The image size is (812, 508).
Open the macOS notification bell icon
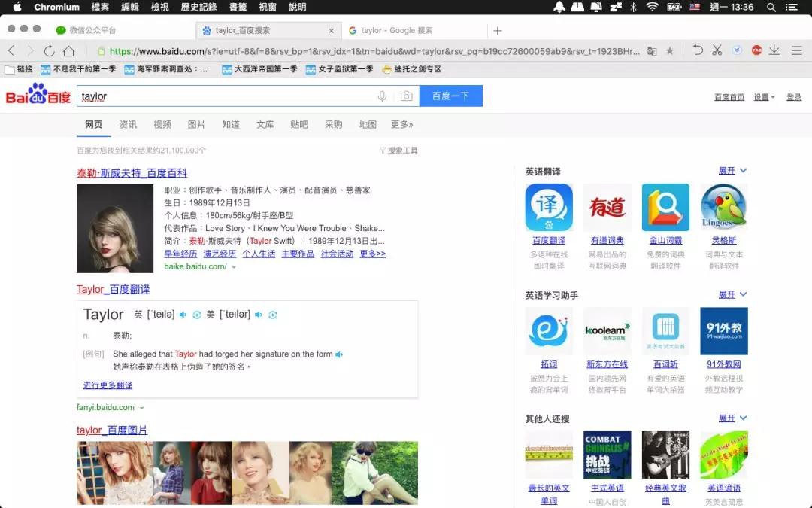(x=559, y=8)
